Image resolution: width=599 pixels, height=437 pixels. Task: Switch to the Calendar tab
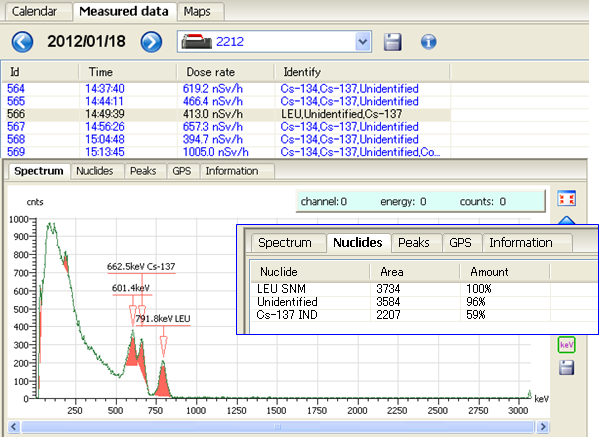coord(34,11)
